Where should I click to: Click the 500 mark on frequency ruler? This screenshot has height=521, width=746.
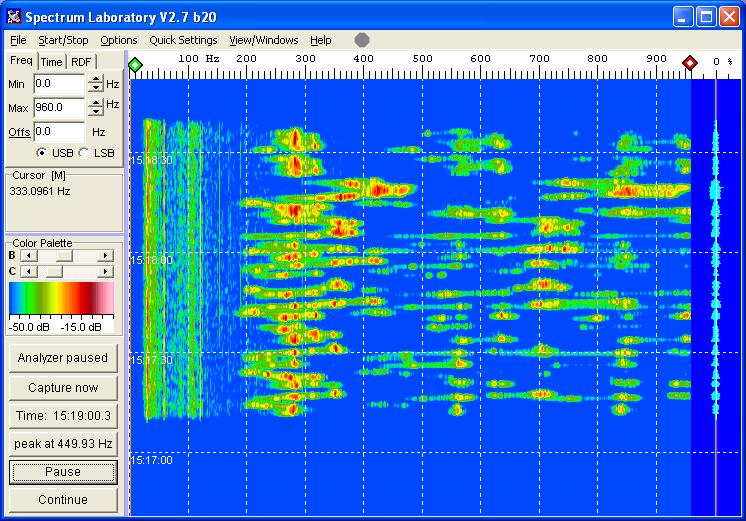click(x=422, y=59)
